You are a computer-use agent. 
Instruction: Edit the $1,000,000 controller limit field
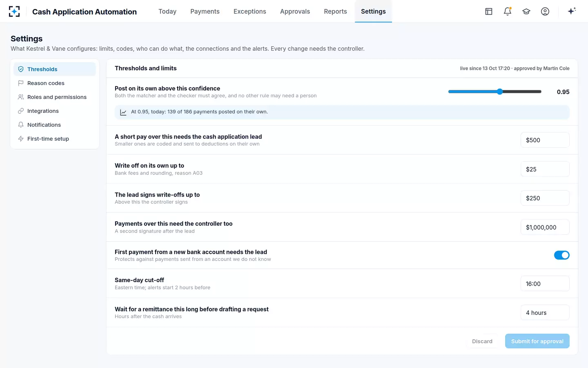(545, 227)
